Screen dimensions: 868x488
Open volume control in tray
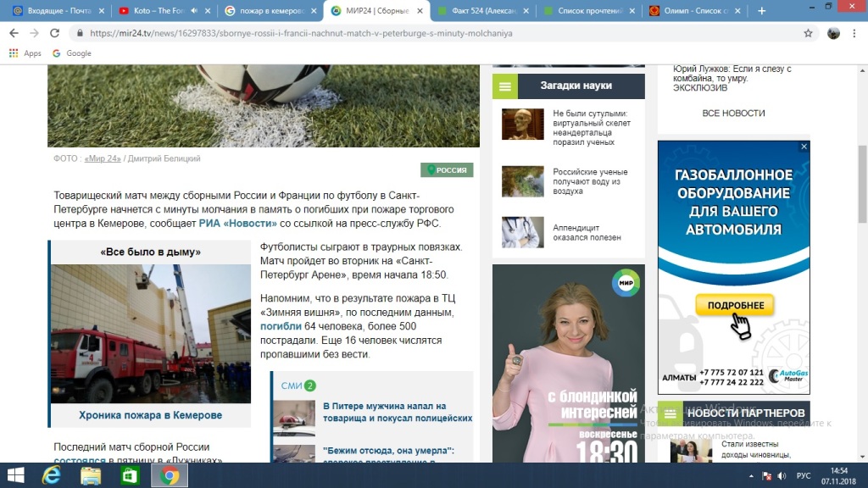782,476
